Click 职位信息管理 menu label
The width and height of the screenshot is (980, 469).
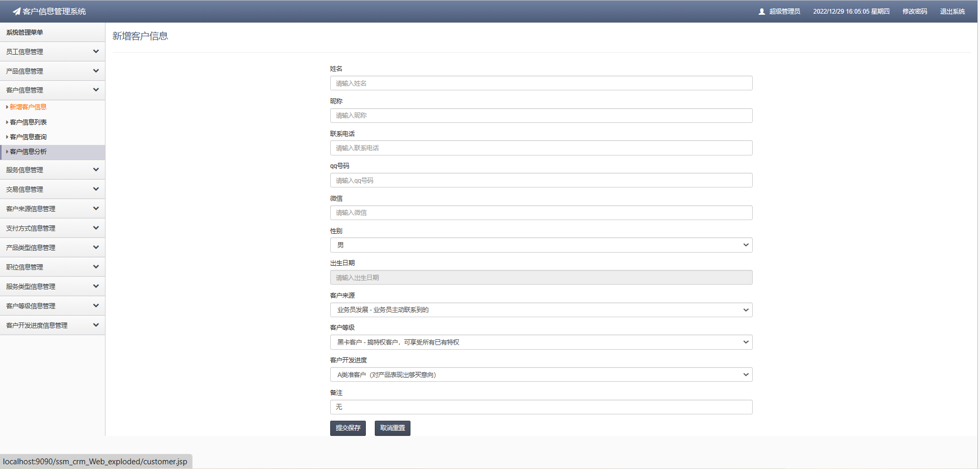click(25, 267)
